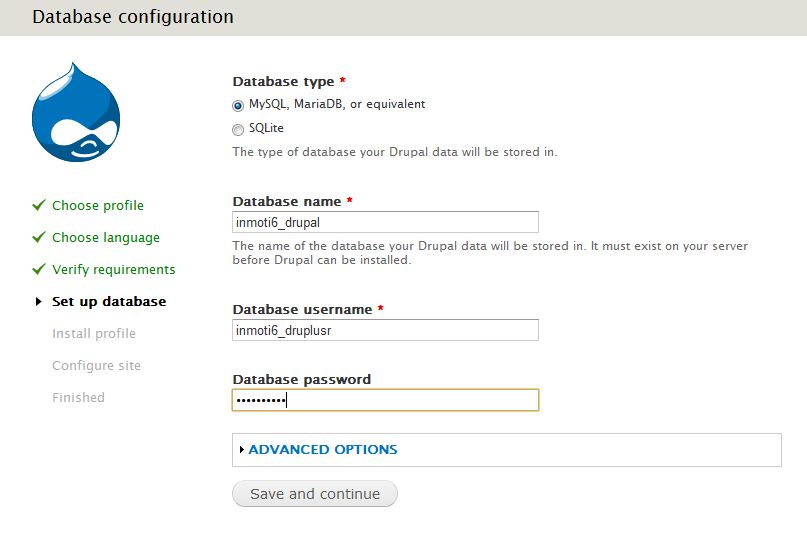
Task: Click the arrow marker beside Set up database
Action: 39,301
